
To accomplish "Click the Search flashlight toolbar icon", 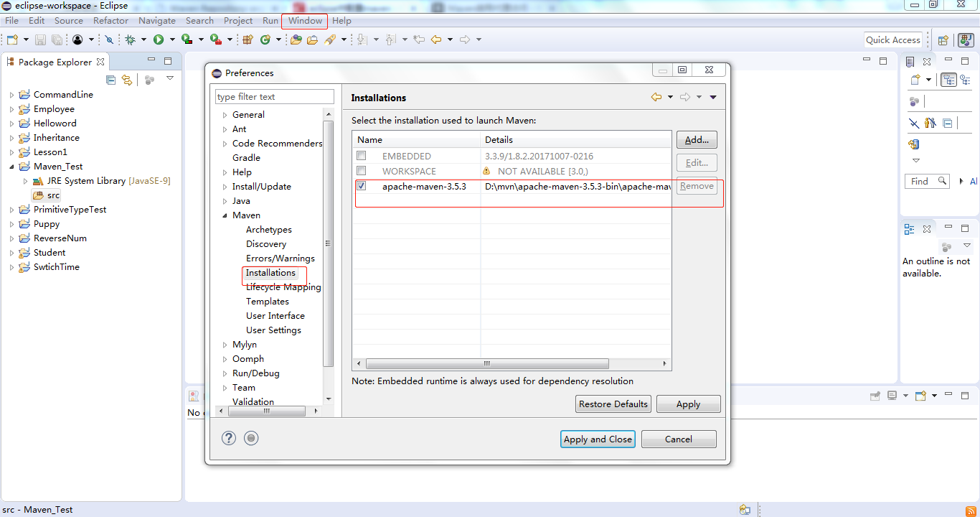I will click(x=330, y=39).
